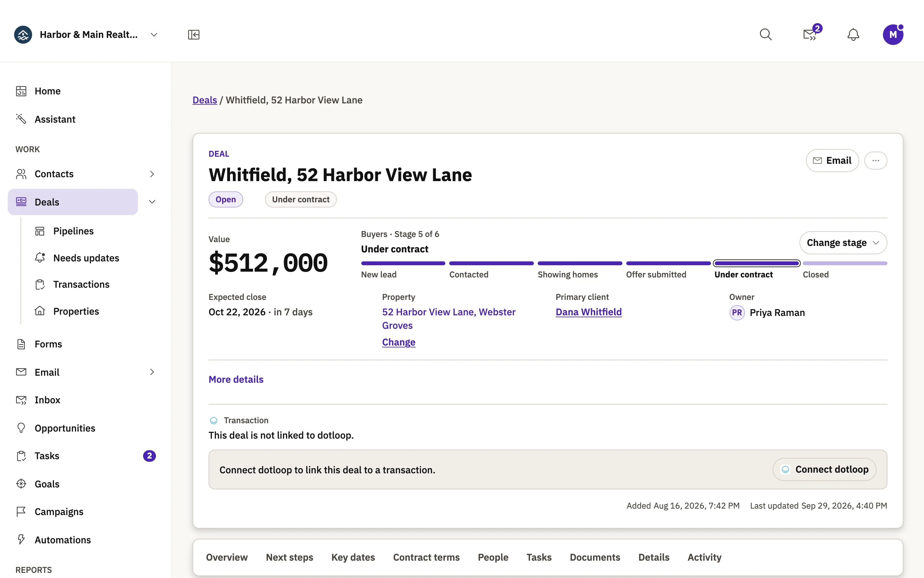Click the Campaigns flag icon

tap(21, 512)
